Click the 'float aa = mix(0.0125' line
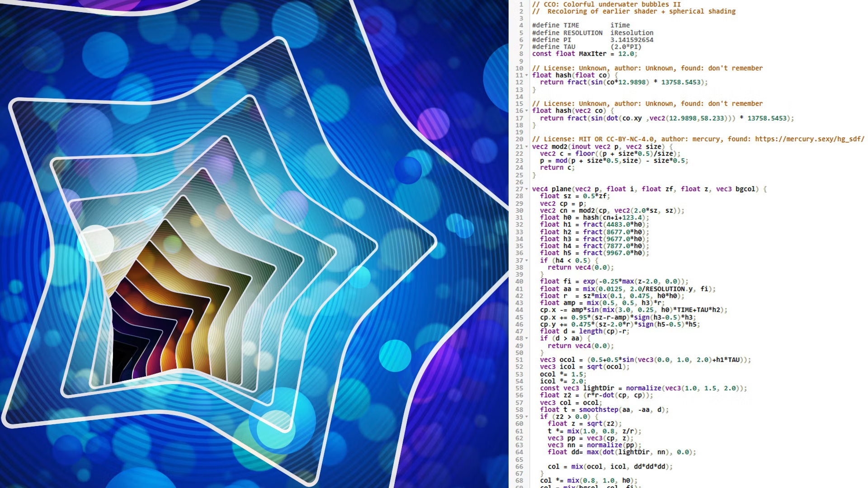 (x=628, y=289)
